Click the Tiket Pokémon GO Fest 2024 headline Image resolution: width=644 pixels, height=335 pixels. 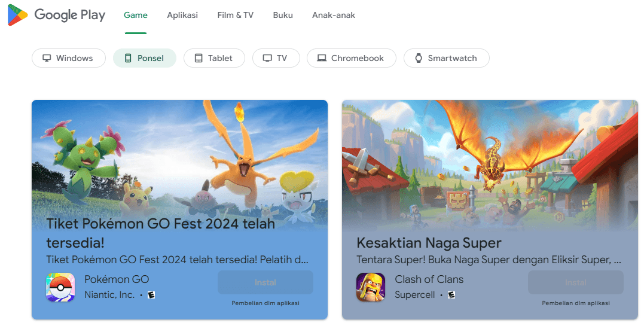pyautogui.click(x=161, y=233)
